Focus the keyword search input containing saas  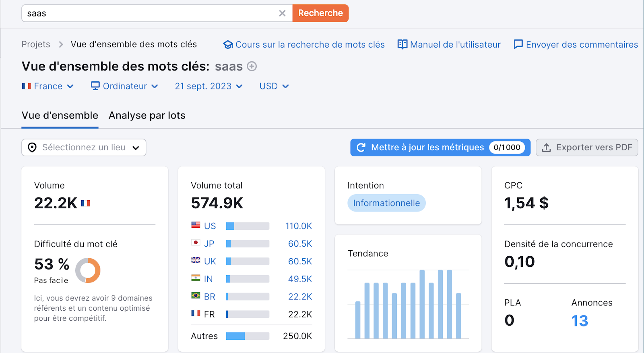point(157,13)
